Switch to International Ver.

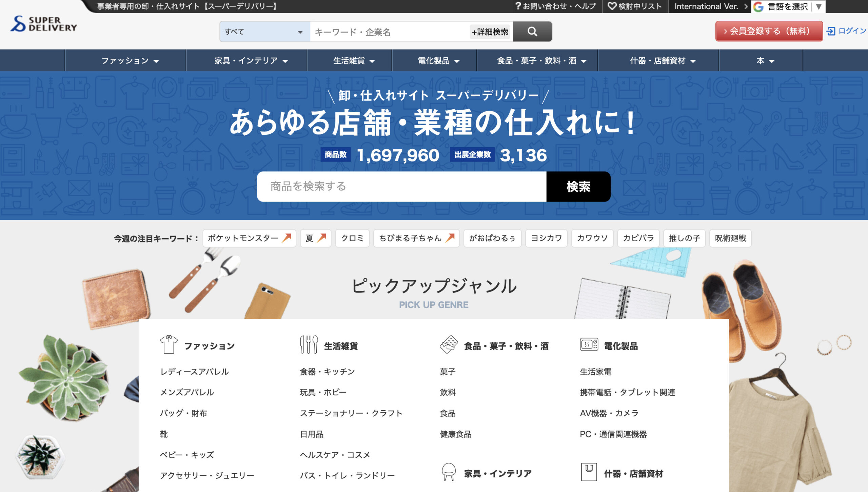click(x=710, y=6)
